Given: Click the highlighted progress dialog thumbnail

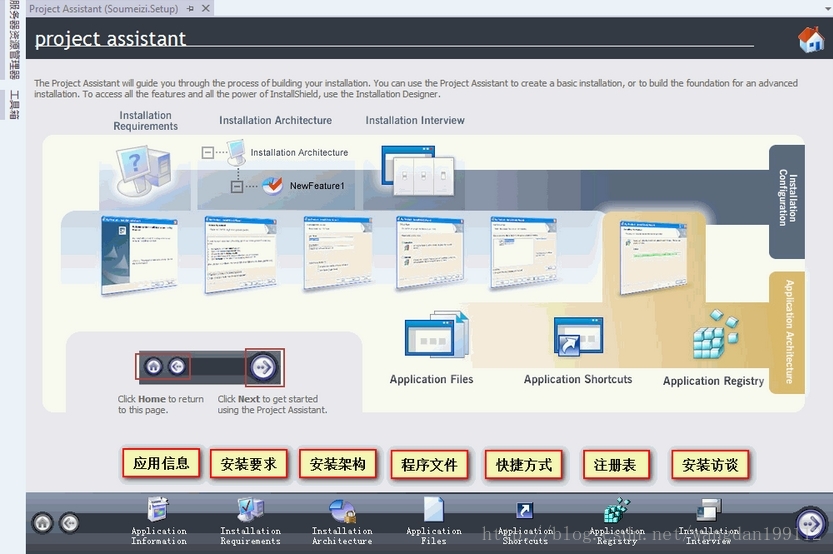Looking at the screenshot, I should click(x=653, y=257).
